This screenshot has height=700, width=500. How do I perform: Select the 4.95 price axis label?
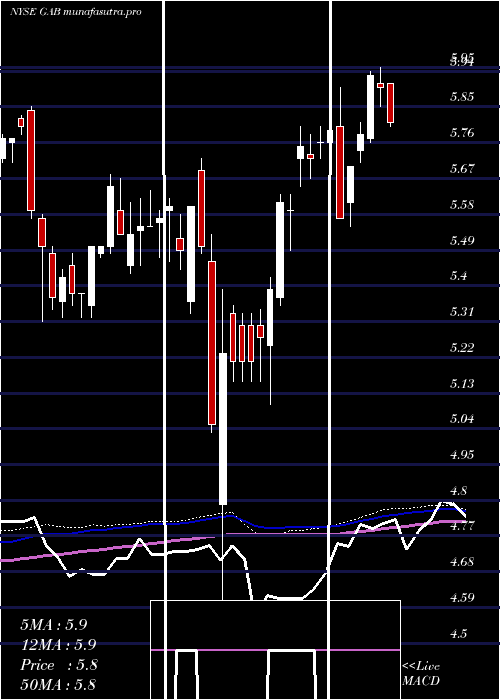[462, 455]
